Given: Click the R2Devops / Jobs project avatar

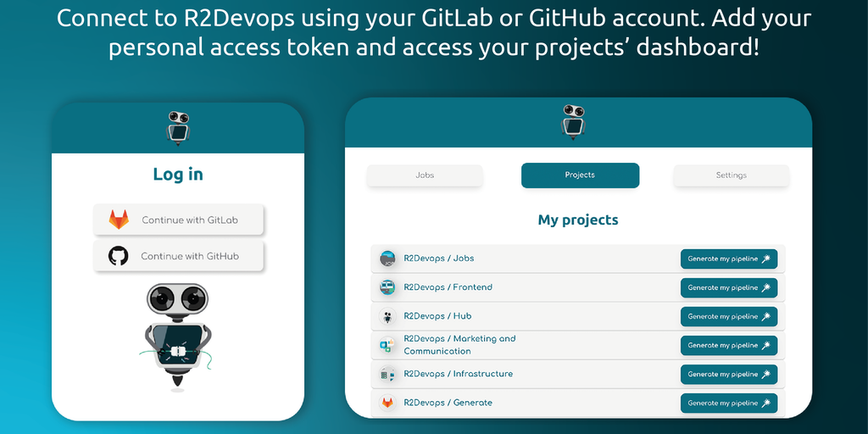Looking at the screenshot, I should (x=387, y=259).
